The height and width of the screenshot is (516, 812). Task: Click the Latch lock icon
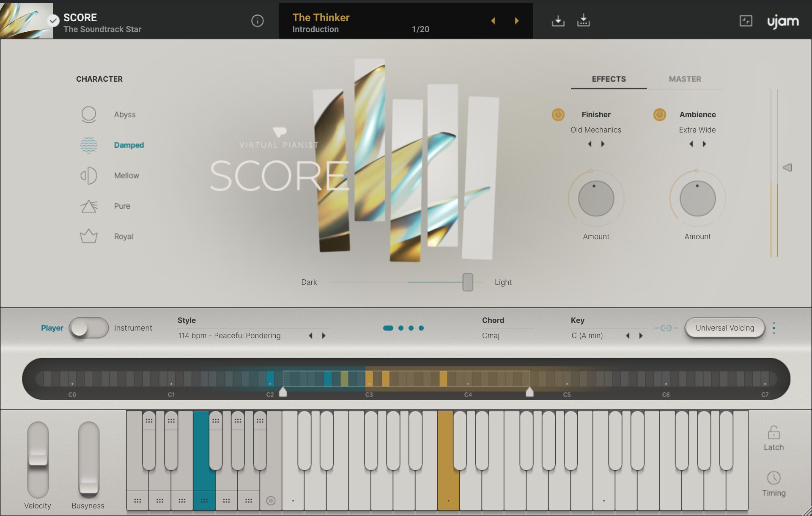coord(774,433)
